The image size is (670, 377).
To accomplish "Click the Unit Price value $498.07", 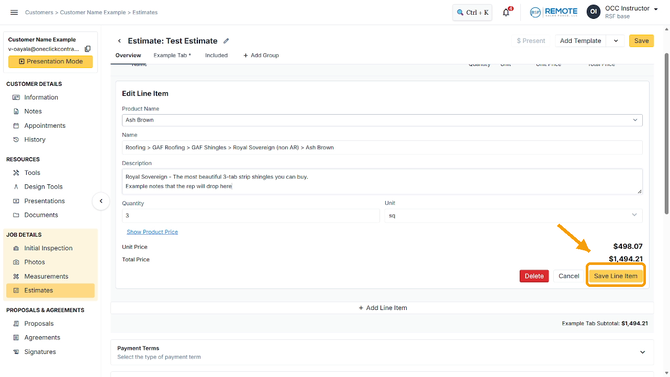I will [x=628, y=247].
